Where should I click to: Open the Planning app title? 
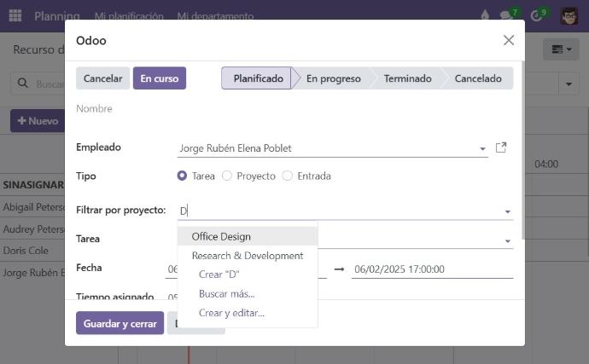[x=57, y=15]
